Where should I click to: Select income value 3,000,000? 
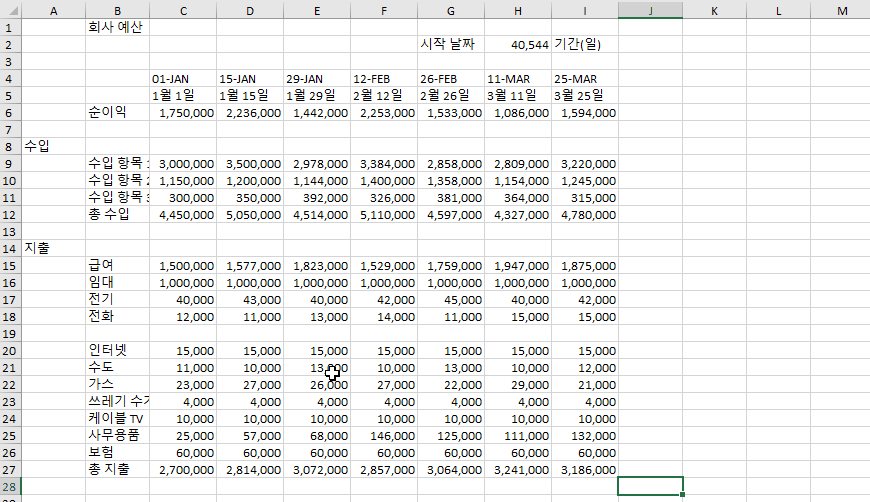[x=183, y=164]
